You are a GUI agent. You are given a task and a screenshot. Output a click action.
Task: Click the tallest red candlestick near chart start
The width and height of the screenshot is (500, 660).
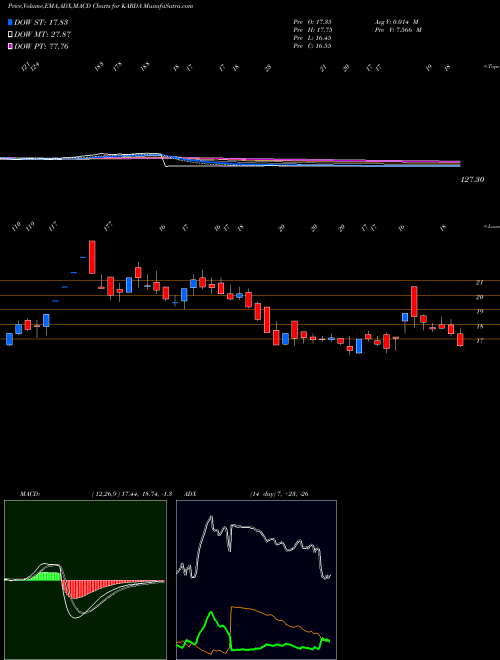(x=92, y=257)
